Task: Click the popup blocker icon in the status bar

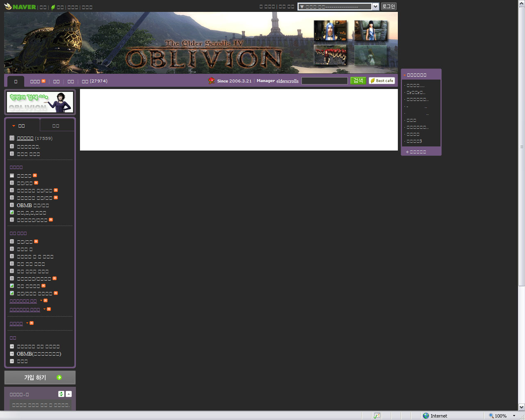Action: 377,415
